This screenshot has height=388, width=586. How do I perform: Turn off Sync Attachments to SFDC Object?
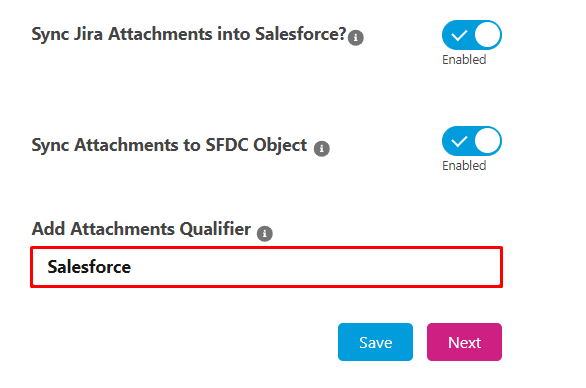[x=472, y=141]
